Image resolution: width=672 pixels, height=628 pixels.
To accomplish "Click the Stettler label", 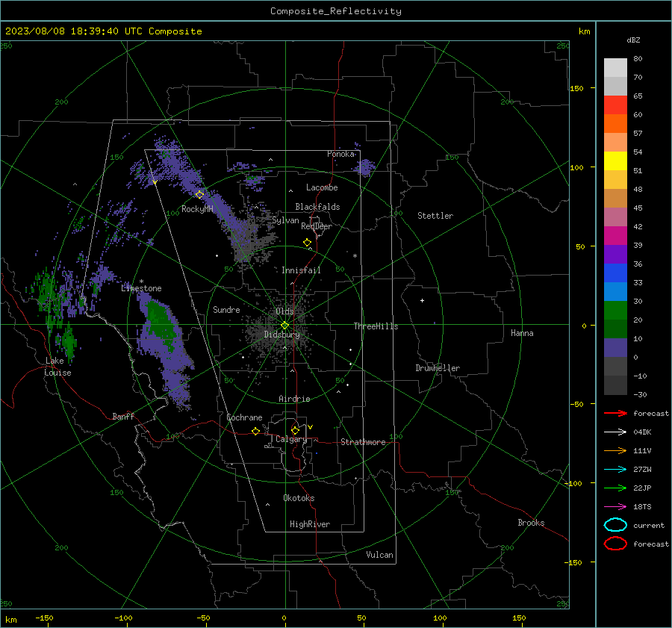I will click(435, 216).
